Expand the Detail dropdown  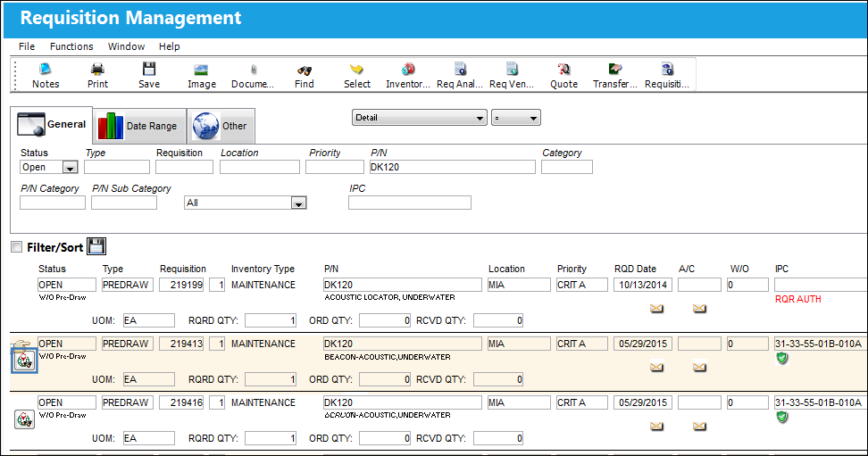[420, 118]
